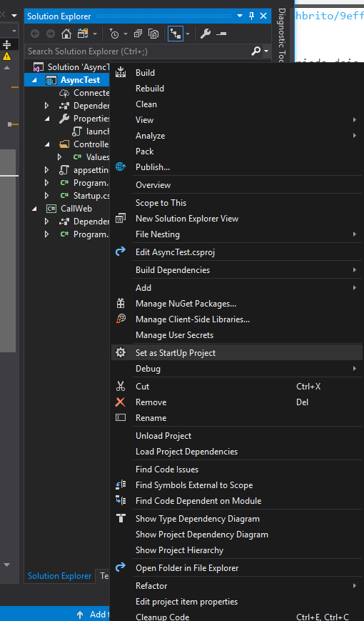Image resolution: width=364 pixels, height=621 pixels.
Task: Open the Add submenu
Action: click(237, 287)
